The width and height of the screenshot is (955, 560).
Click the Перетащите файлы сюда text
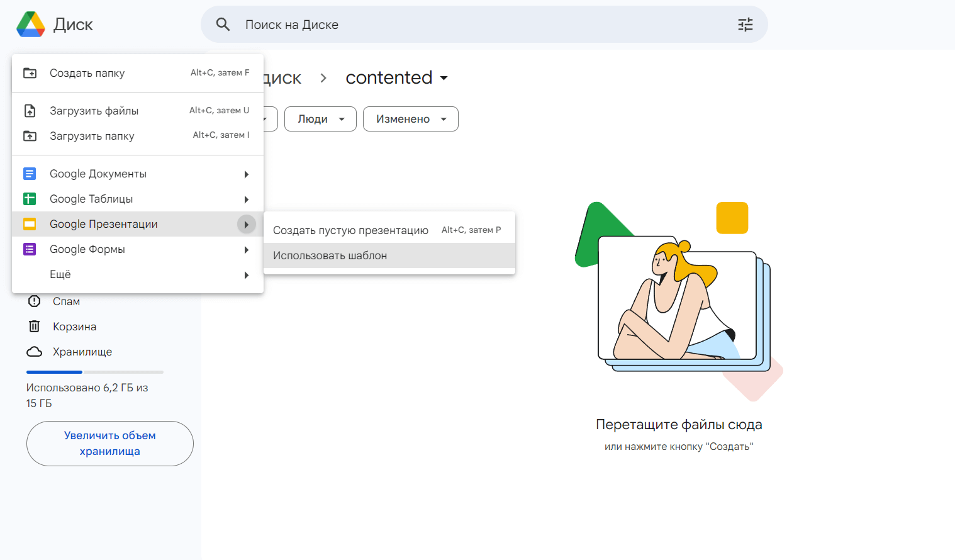point(679,425)
